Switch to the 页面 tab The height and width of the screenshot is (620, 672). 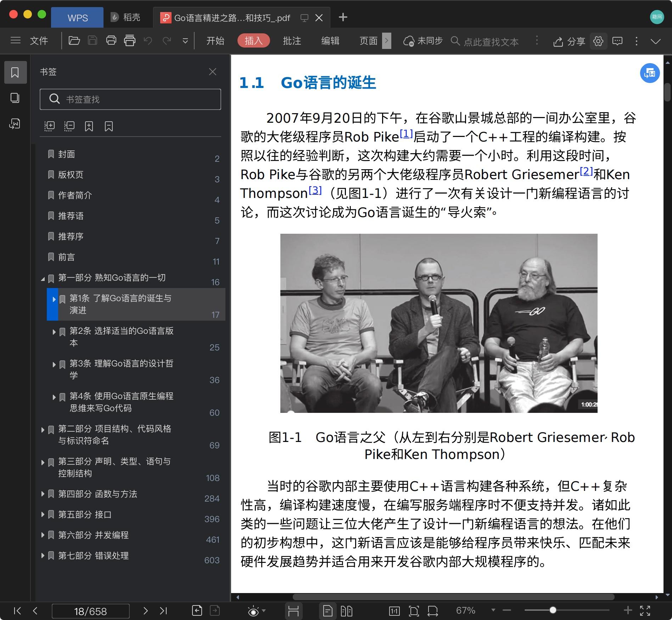368,41
